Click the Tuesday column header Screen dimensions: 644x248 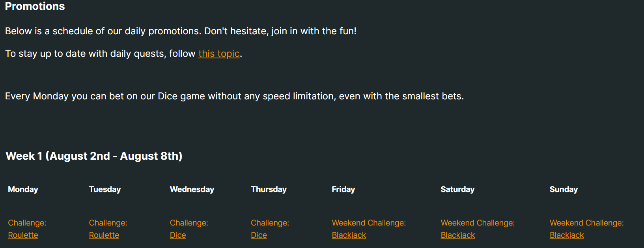coord(105,189)
